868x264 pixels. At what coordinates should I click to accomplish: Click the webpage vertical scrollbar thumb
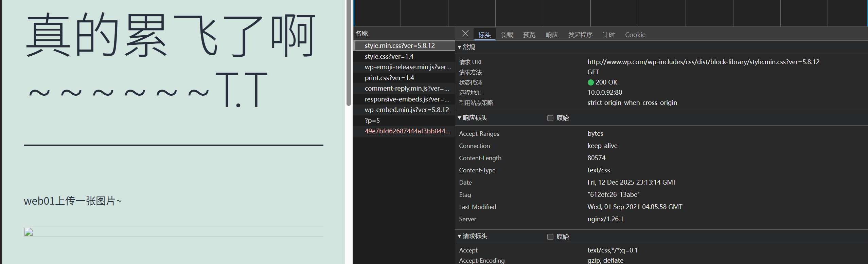349,53
